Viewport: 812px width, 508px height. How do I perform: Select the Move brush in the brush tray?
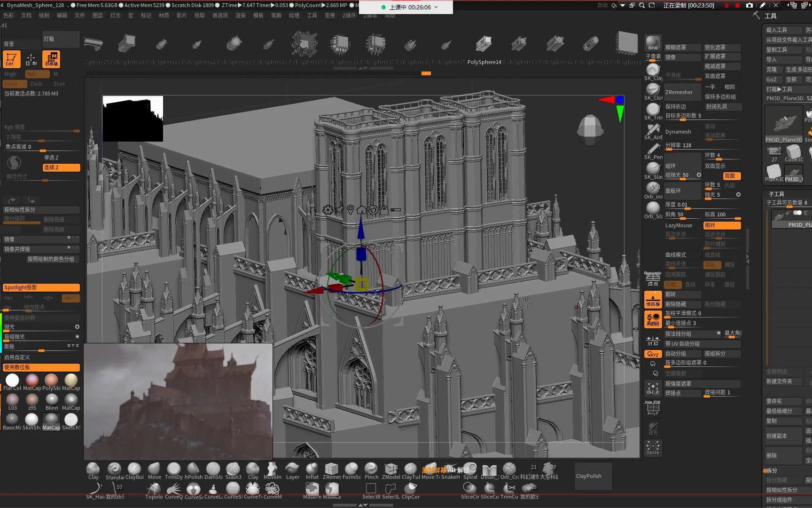154,469
